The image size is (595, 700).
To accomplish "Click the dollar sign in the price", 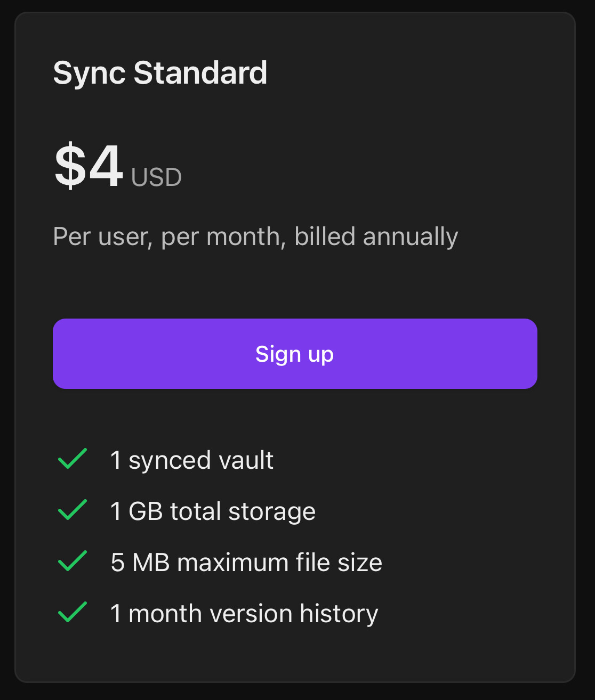I will [70, 166].
